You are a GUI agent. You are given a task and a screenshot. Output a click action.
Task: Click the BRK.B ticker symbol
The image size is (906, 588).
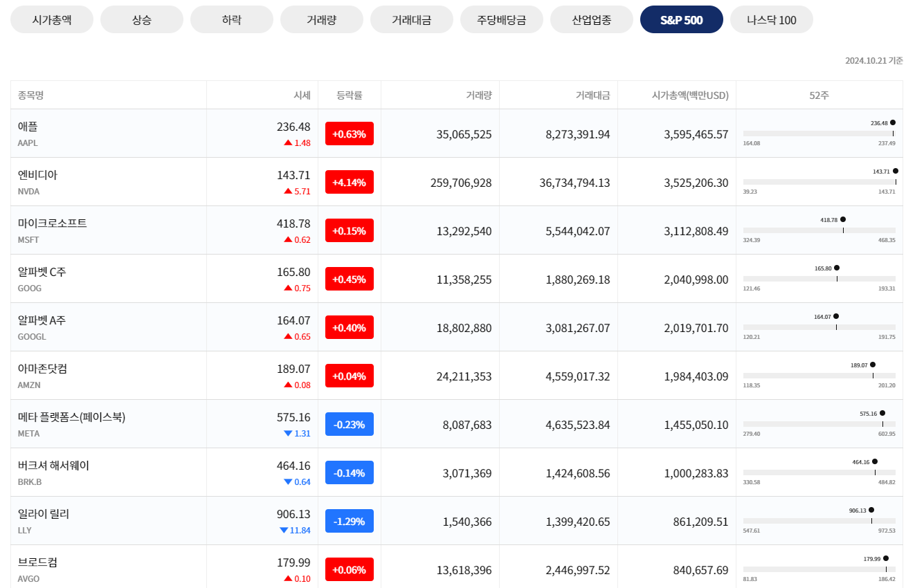(30, 482)
